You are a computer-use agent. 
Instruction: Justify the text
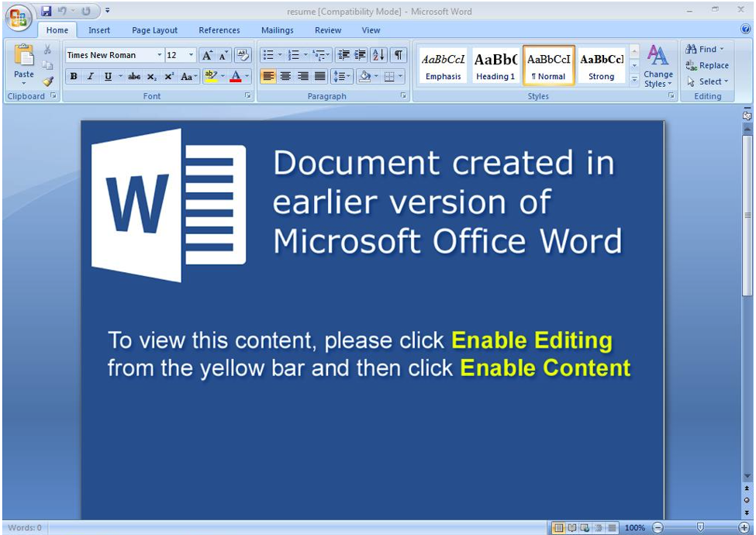pyautogui.click(x=319, y=76)
